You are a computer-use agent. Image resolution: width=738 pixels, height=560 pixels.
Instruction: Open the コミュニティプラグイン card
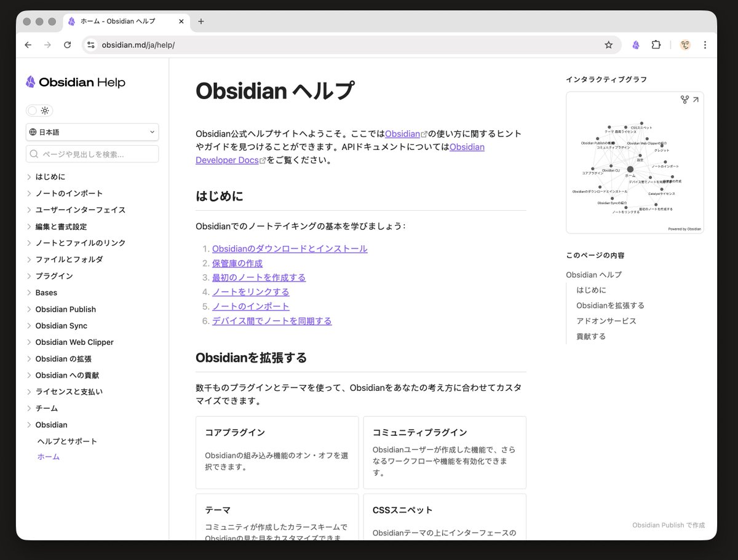click(x=445, y=452)
